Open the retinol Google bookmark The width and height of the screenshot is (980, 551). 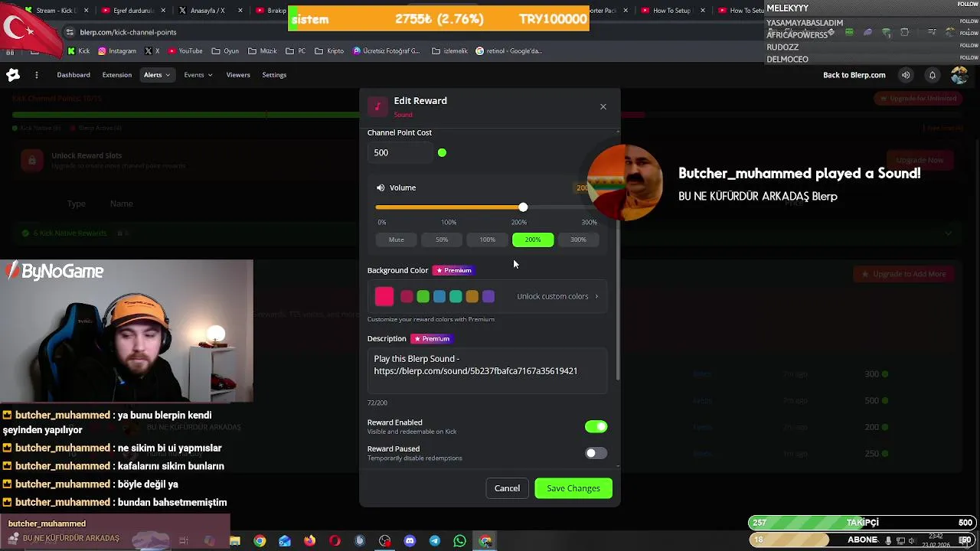point(509,51)
